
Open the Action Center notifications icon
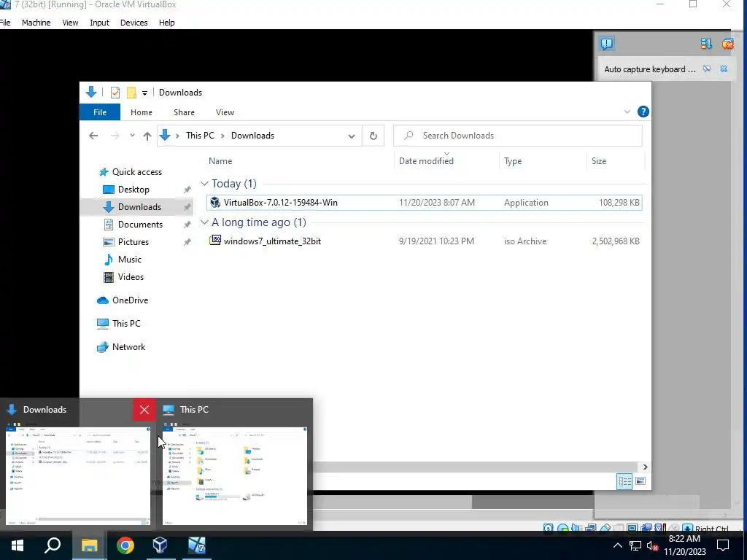click(x=723, y=545)
